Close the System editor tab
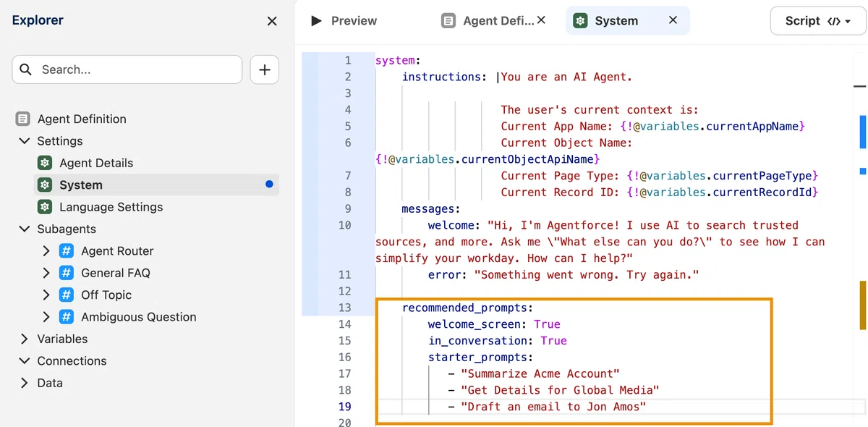 coord(673,20)
